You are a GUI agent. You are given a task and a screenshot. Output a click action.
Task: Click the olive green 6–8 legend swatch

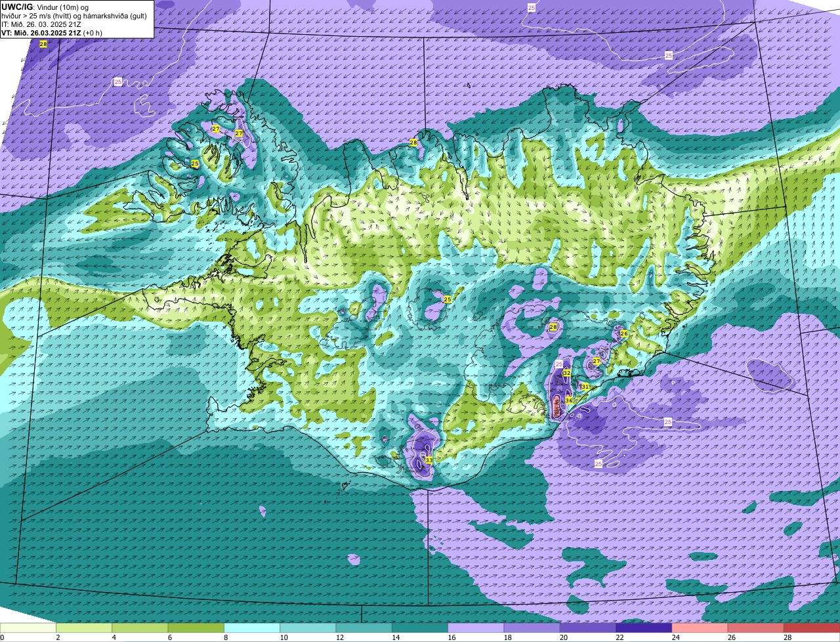(x=196, y=628)
